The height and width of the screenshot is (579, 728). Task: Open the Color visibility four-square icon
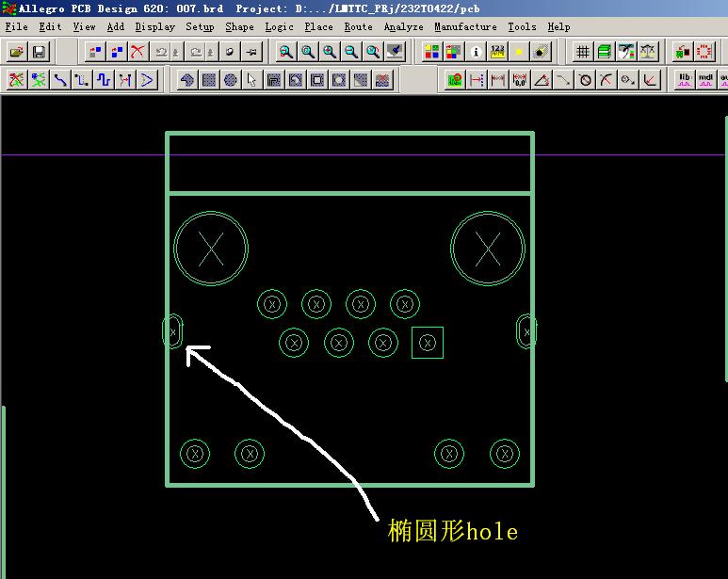tap(431, 52)
